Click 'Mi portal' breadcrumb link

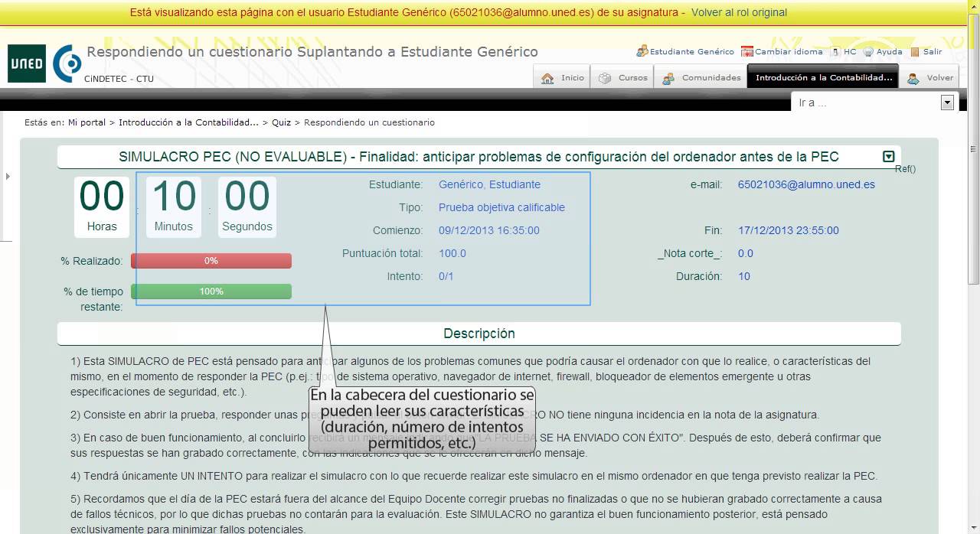tap(87, 122)
